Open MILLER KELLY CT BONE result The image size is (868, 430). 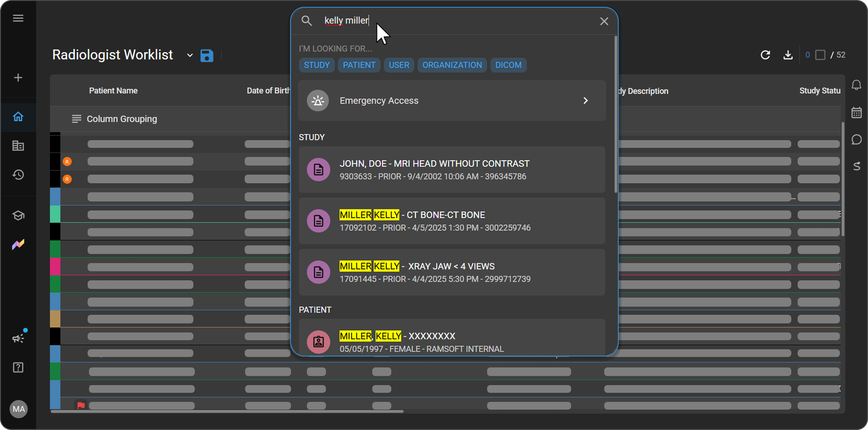pyautogui.click(x=452, y=221)
